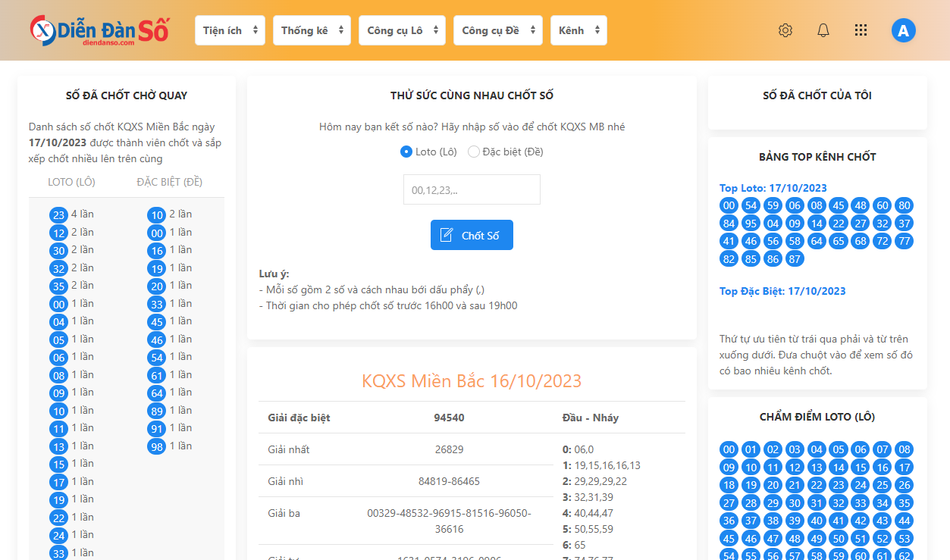Click the number entry input field

pos(472,189)
